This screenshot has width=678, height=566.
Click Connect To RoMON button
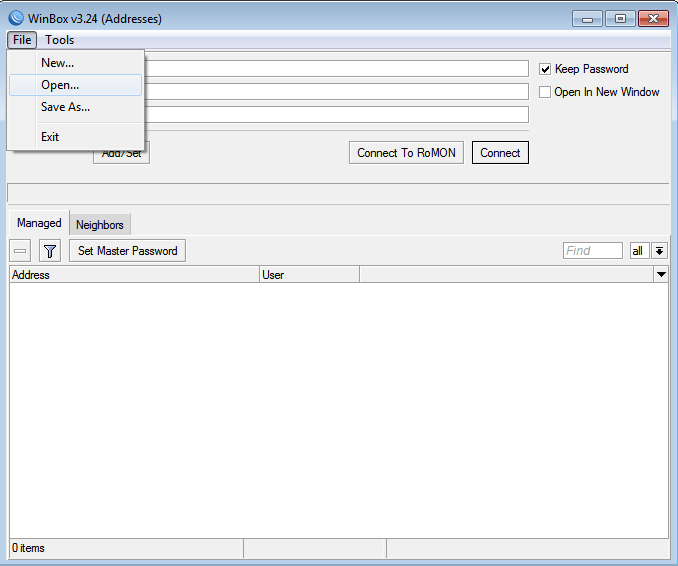(x=406, y=153)
